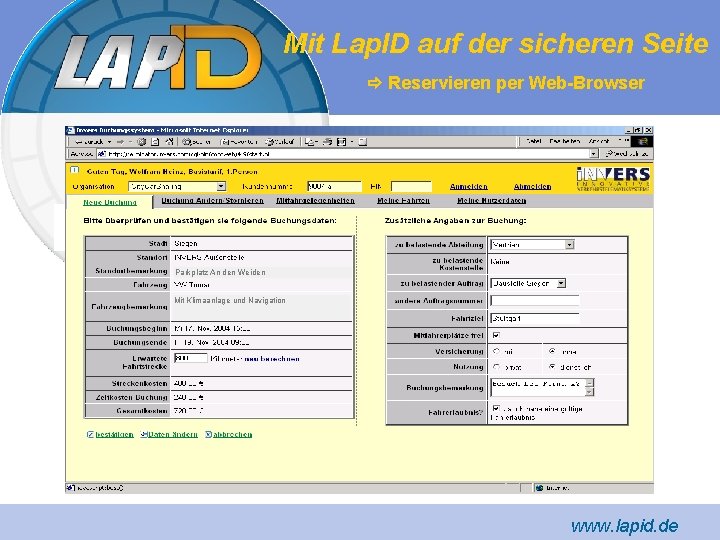Click "Mit Klimaanlage und Navigation" text
This screenshot has height=540, width=720.
pyautogui.click(x=230, y=300)
